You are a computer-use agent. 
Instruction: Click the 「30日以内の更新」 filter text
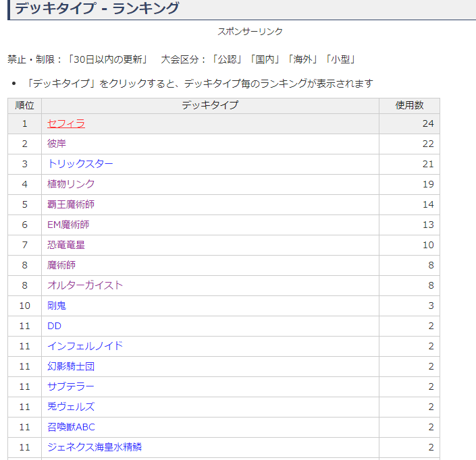coord(108,59)
